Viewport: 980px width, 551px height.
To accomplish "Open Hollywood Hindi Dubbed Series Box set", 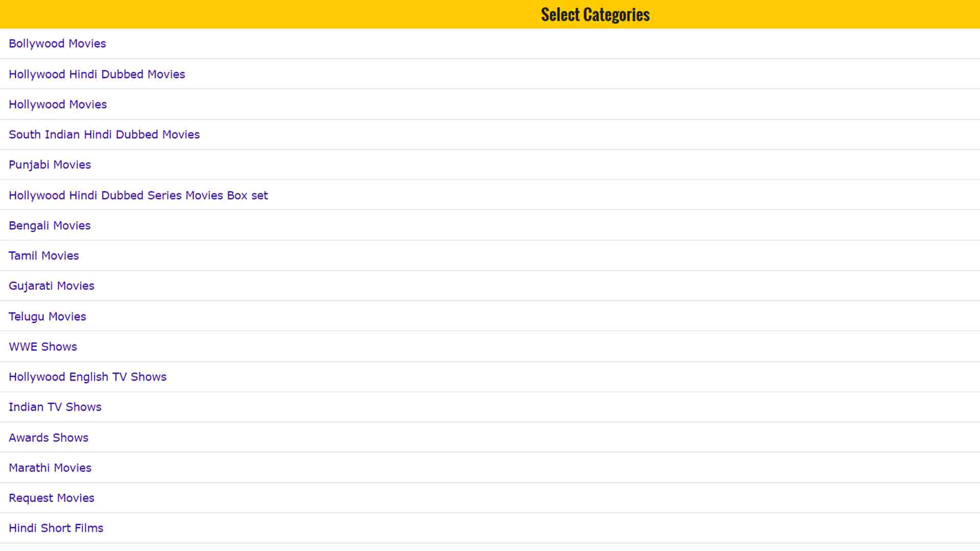I will click(x=138, y=195).
